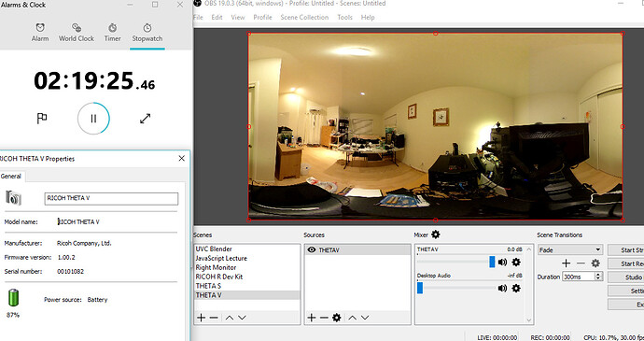644x341 pixels.
Task: Add a new source with the plus icon
Action: click(x=312, y=318)
